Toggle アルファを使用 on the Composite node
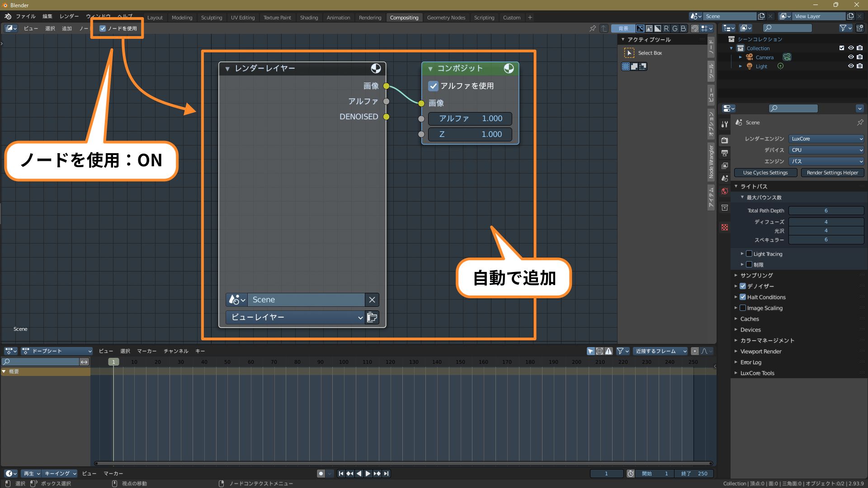The height and width of the screenshot is (488, 868). 433,86
